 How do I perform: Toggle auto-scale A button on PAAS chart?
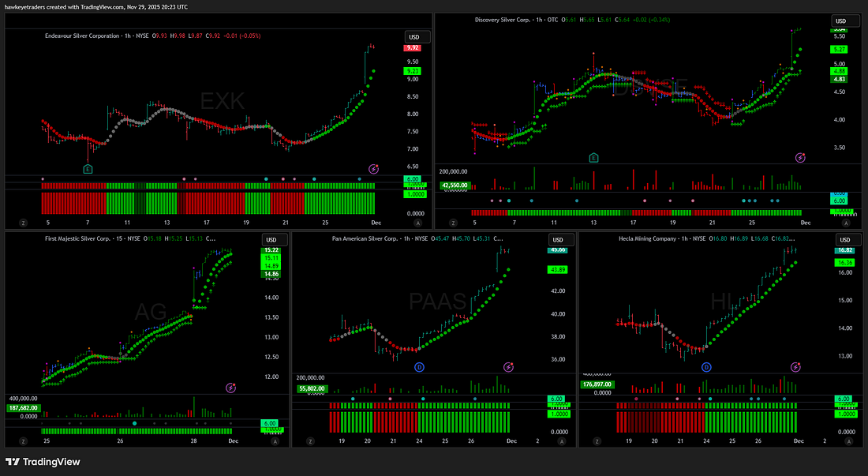pyautogui.click(x=562, y=442)
